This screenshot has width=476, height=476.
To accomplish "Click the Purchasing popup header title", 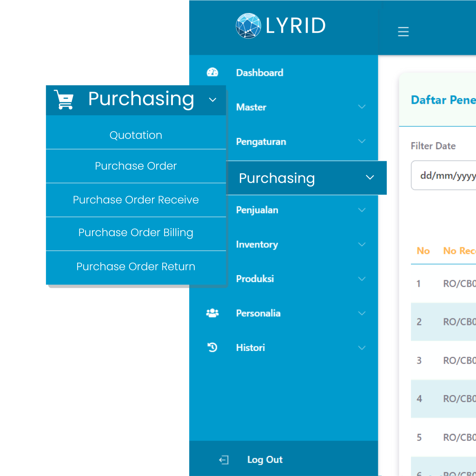I will (x=141, y=99).
